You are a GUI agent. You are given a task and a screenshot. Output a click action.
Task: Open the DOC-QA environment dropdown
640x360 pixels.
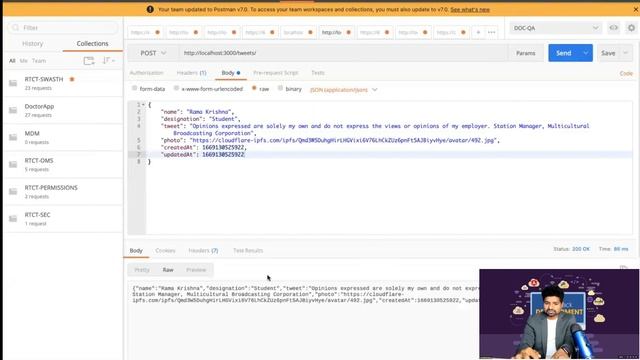(556, 28)
